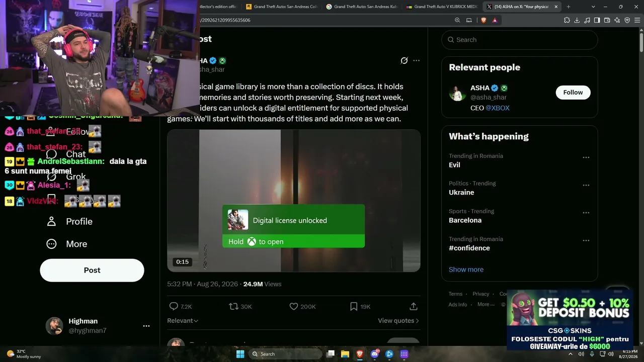Click the zoom magnifier icon in the address bar

[457, 20]
